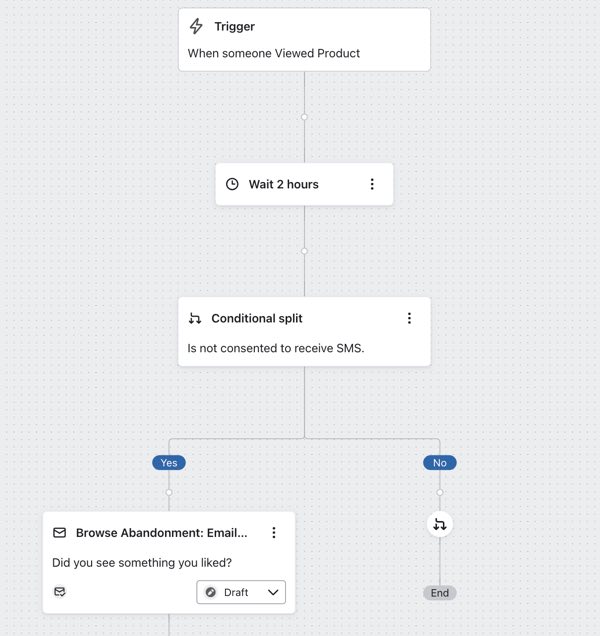
Task: Open the Conditional split three-dot menu
Action: [x=409, y=319]
